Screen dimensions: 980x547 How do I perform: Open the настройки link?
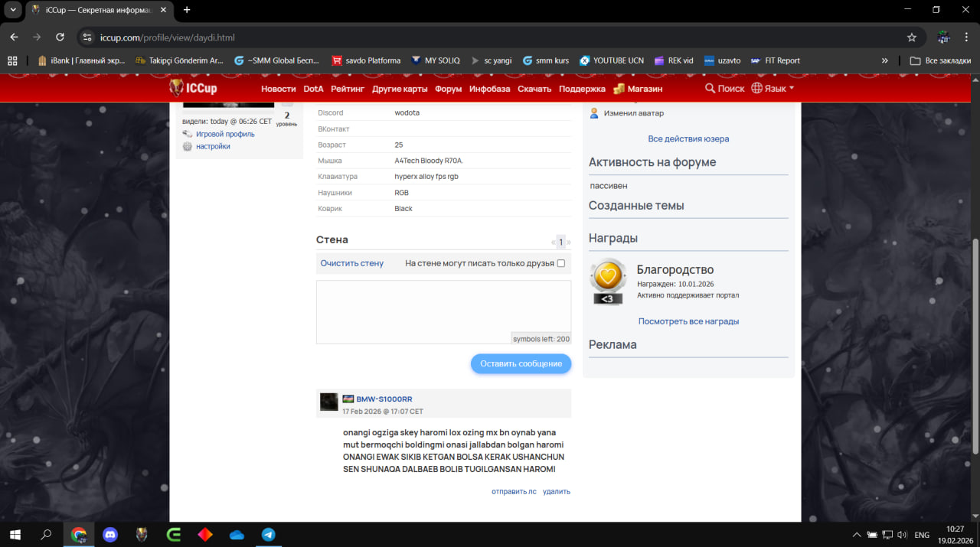tap(213, 146)
